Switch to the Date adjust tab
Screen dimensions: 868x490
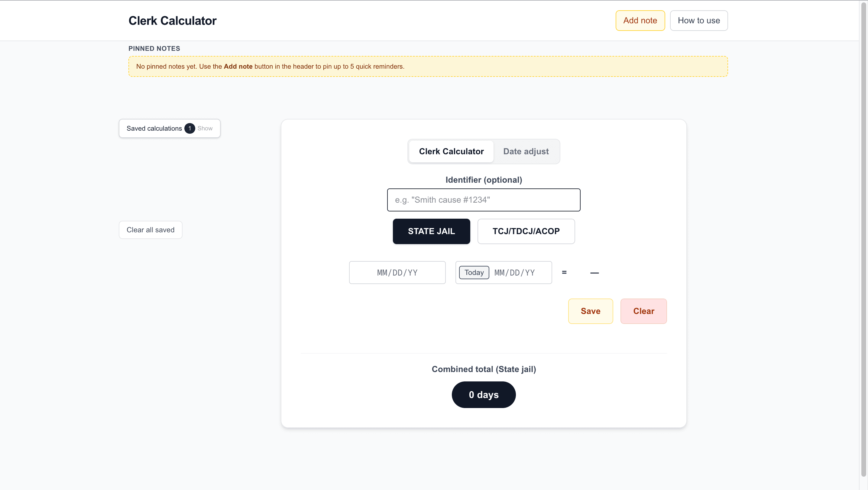point(526,152)
